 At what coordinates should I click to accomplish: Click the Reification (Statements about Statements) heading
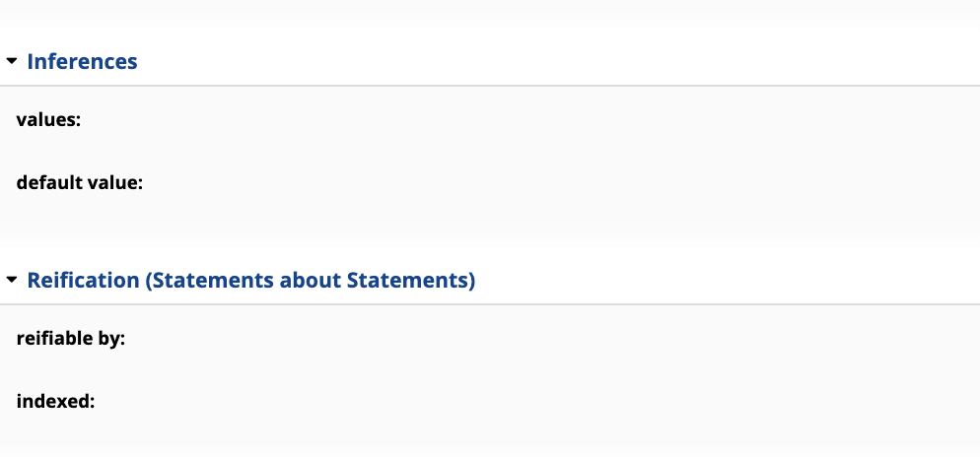(x=251, y=281)
